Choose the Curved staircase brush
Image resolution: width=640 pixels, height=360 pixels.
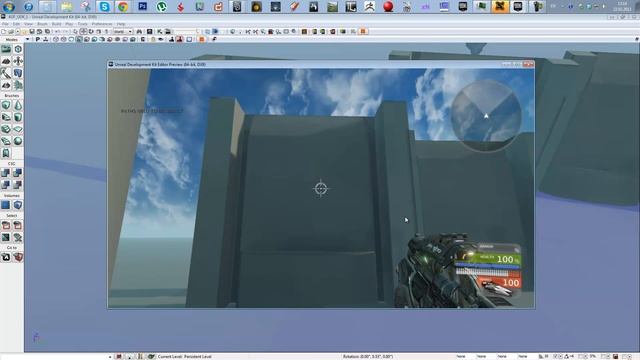point(6,117)
